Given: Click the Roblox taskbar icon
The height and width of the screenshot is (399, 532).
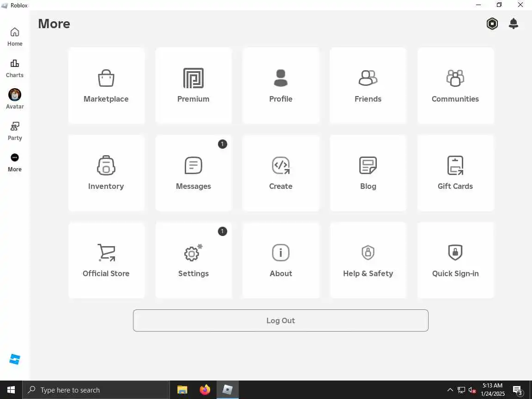Looking at the screenshot, I should [x=227, y=390].
